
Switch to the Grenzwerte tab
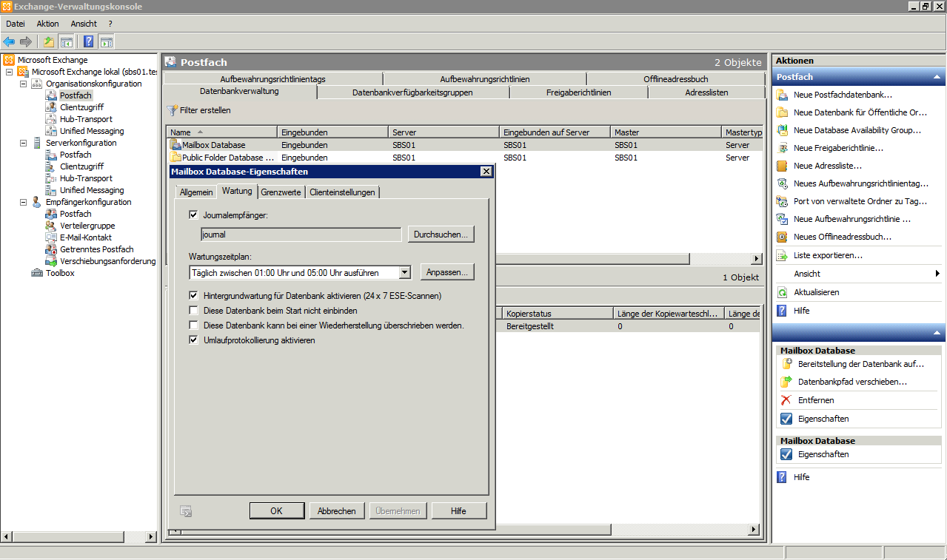(x=281, y=192)
